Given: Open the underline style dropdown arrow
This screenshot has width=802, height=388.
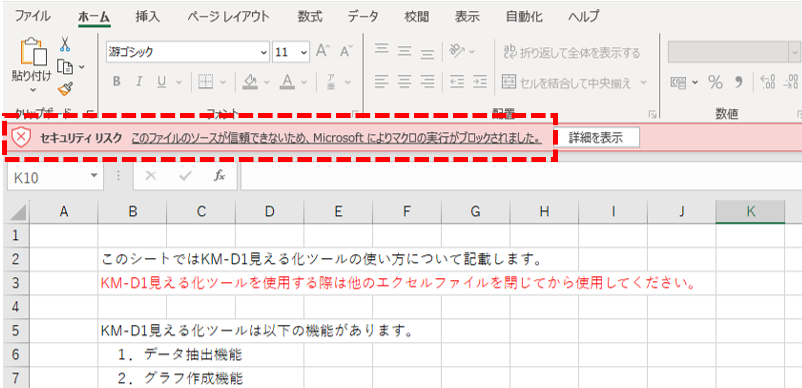Looking at the screenshot, I should coord(179,82).
